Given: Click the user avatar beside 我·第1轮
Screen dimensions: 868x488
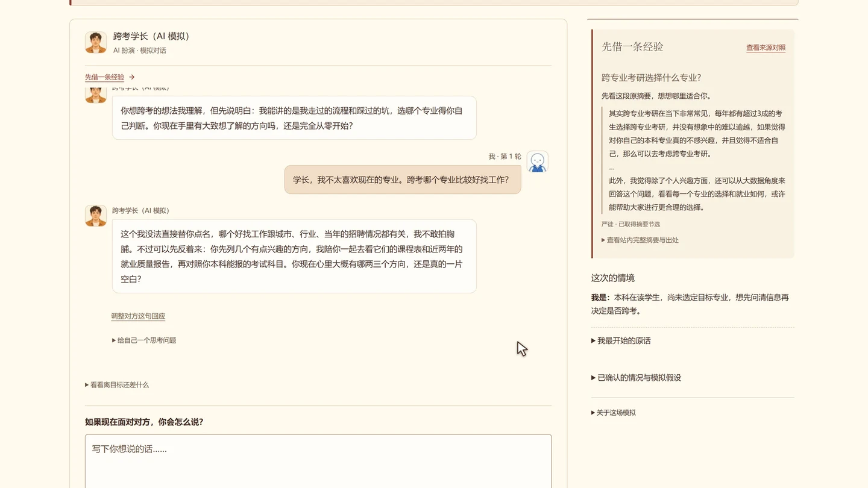Looking at the screenshot, I should click(x=537, y=161).
